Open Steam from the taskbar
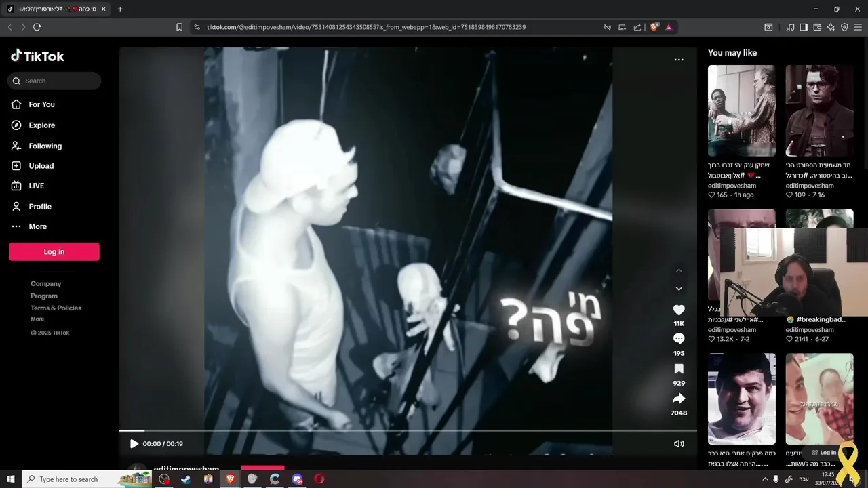Screen dimensions: 868x488 [x=186, y=479]
